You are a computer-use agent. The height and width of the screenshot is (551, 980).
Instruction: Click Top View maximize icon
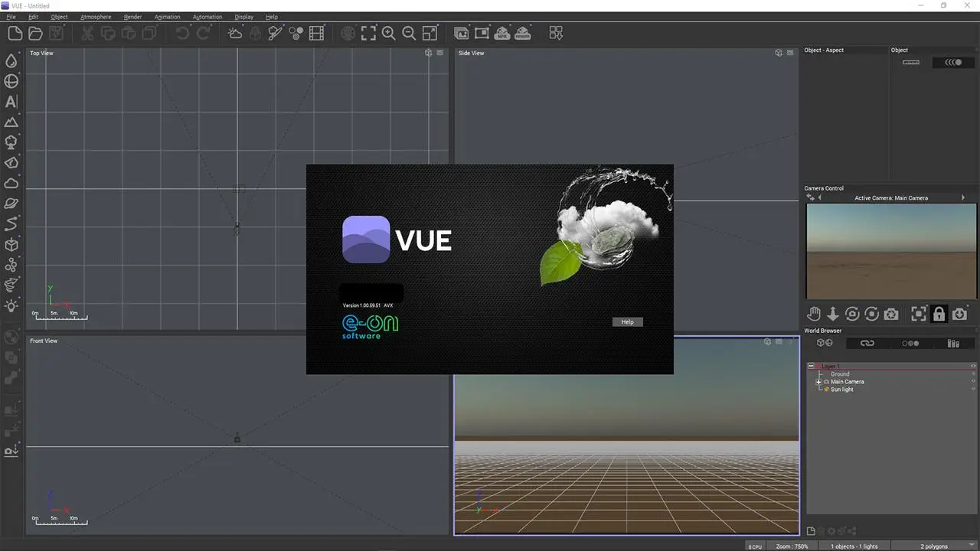click(x=439, y=53)
